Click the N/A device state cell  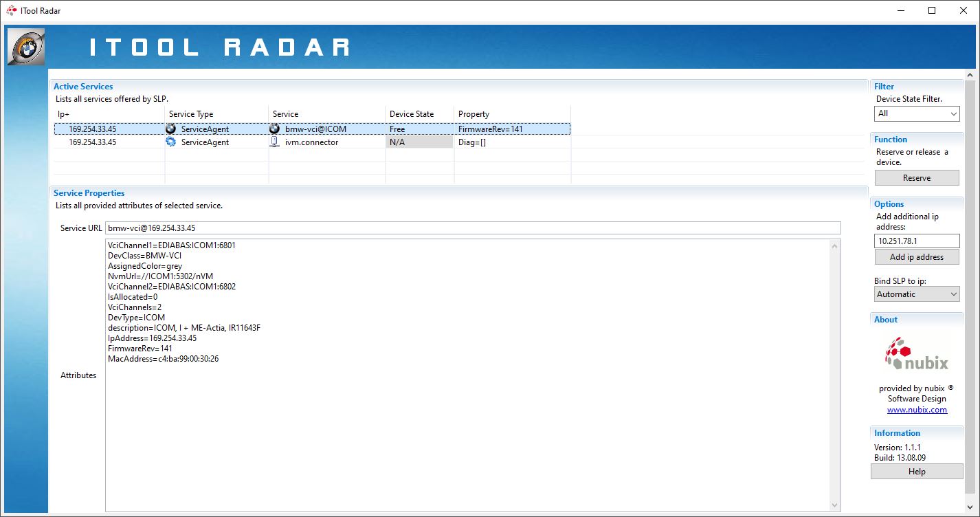[x=419, y=142]
